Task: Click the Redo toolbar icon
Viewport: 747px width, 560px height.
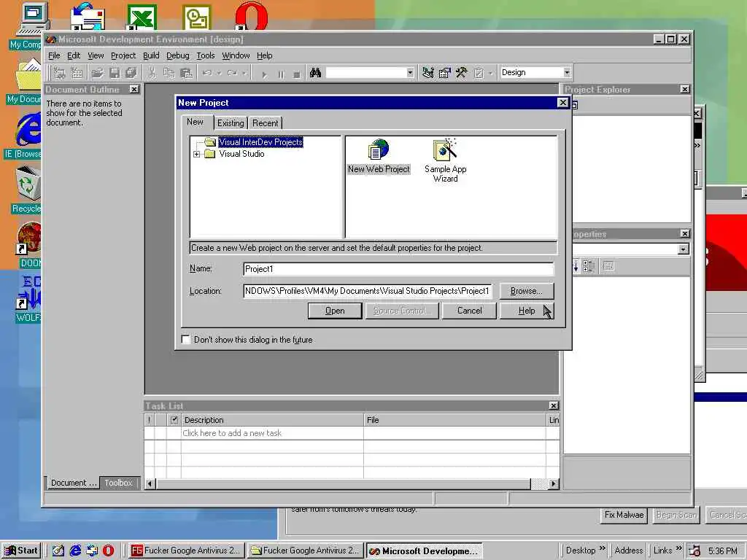Action: tap(232, 73)
